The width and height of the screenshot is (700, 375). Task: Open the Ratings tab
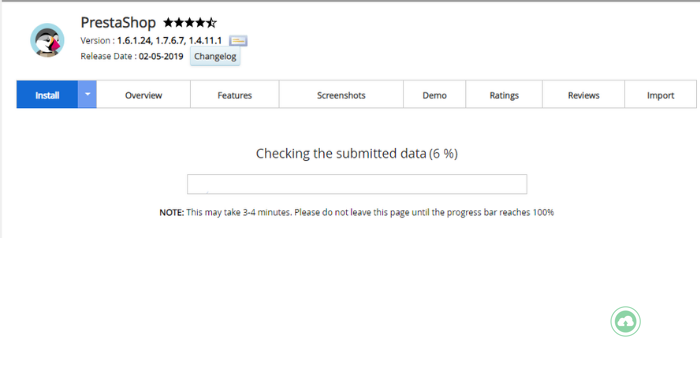(x=504, y=95)
